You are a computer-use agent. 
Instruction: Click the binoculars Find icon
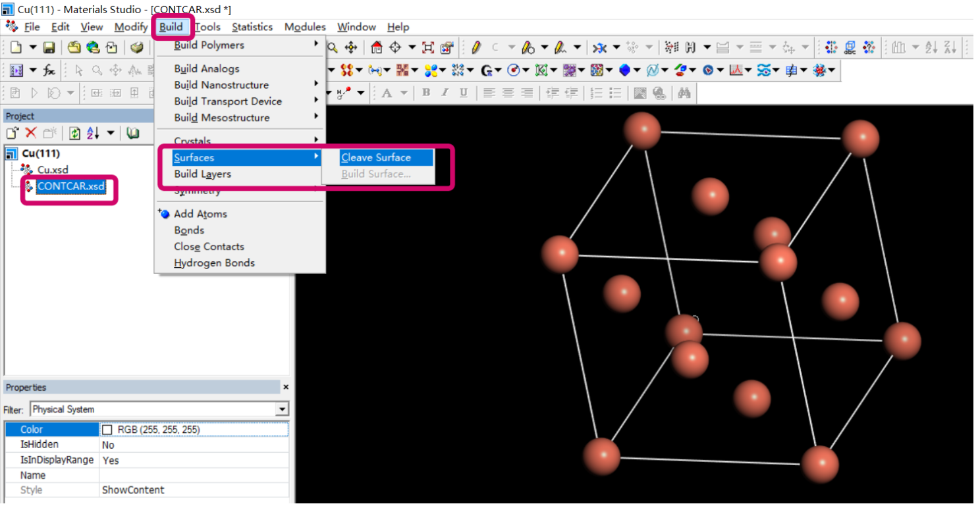[x=684, y=93]
